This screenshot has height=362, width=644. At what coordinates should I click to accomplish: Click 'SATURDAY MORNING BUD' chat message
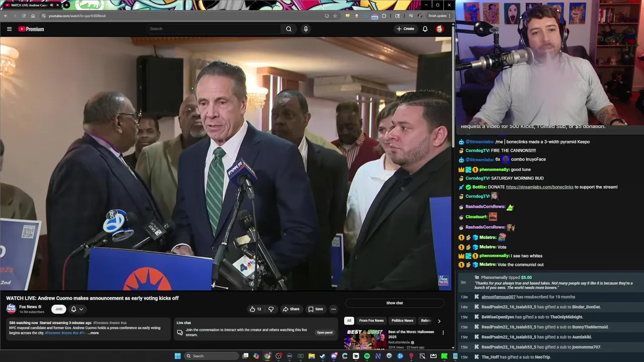pos(517,178)
